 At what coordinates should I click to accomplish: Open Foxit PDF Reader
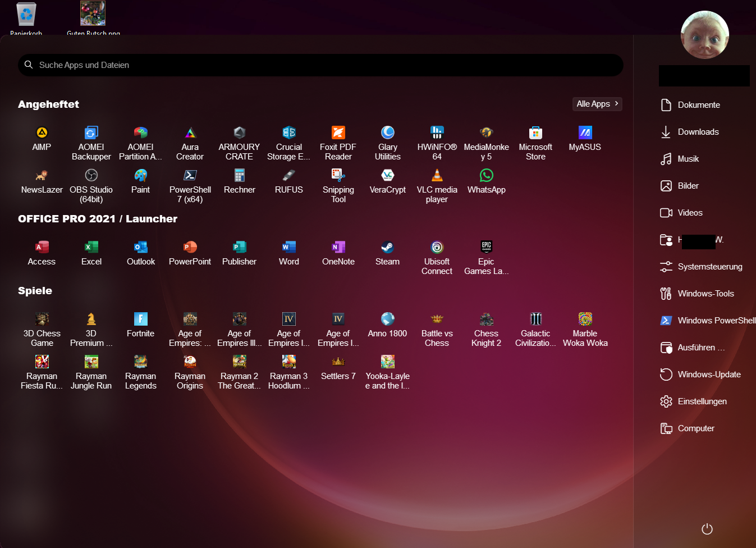338,143
